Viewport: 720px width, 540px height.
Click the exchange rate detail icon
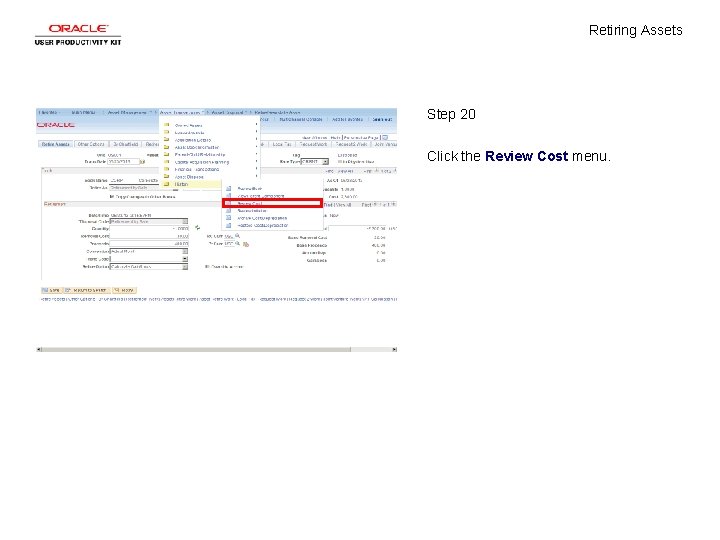(x=246, y=244)
